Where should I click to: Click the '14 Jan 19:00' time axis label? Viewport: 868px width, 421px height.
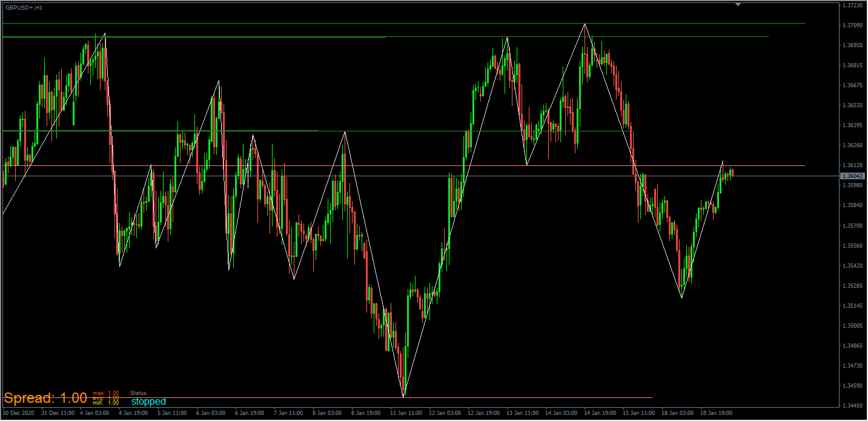600,413
